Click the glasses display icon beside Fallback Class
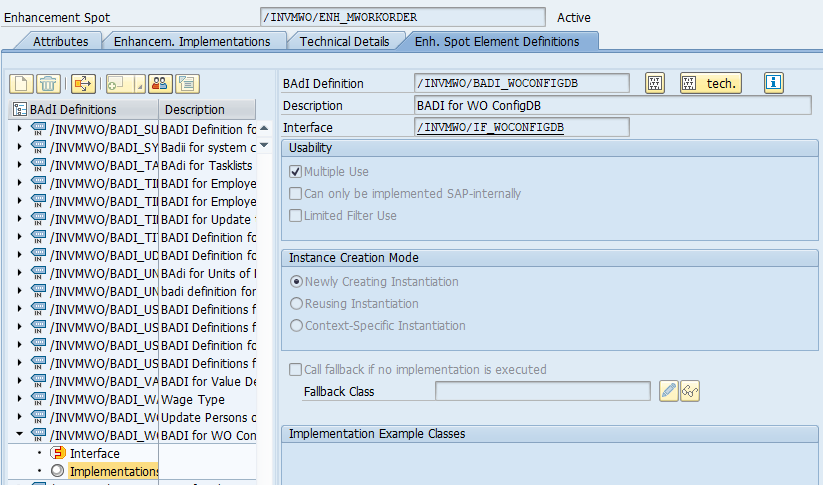Image resolution: width=823 pixels, height=485 pixels. pyautogui.click(x=690, y=391)
